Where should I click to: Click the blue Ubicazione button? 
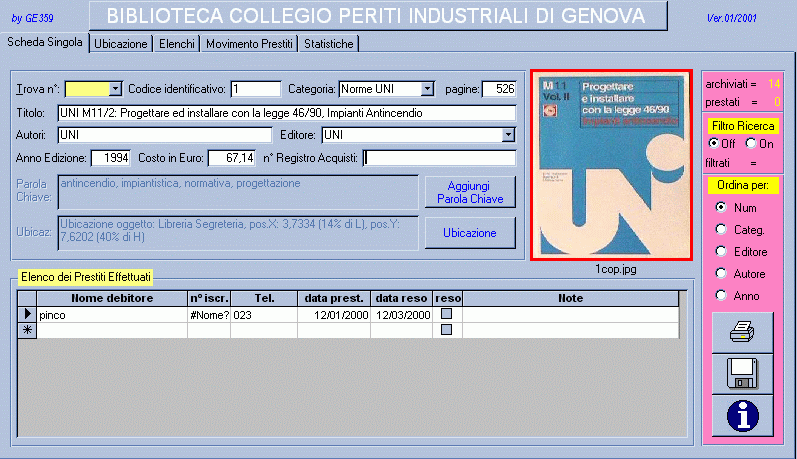click(470, 233)
